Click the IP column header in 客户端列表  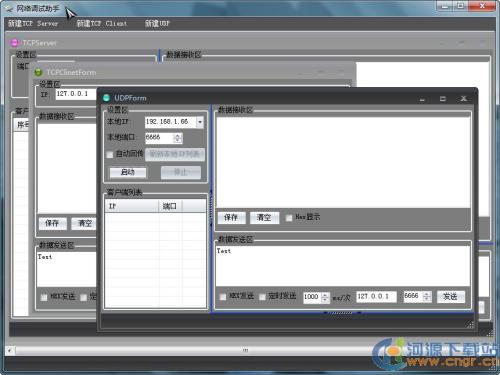pyautogui.click(x=132, y=206)
